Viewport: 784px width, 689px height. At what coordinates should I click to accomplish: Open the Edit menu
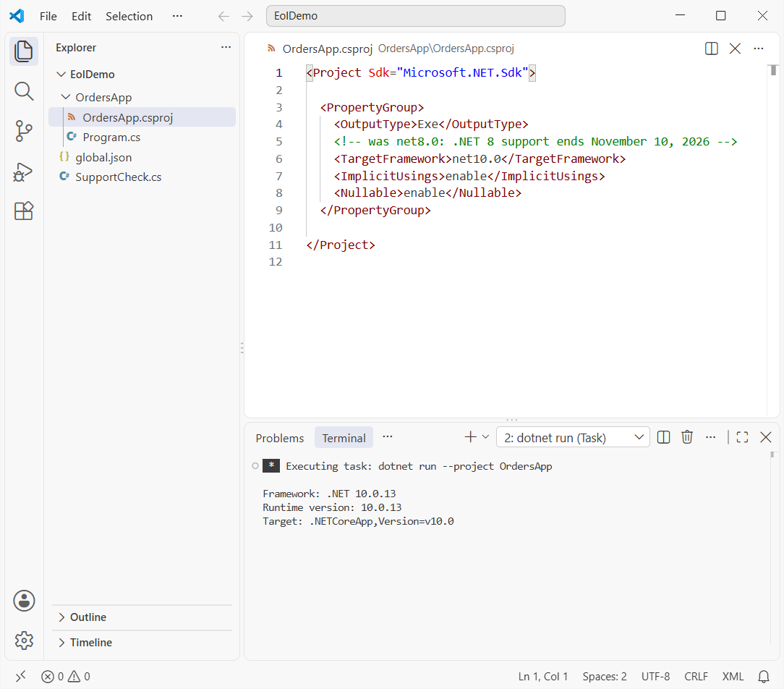[82, 17]
